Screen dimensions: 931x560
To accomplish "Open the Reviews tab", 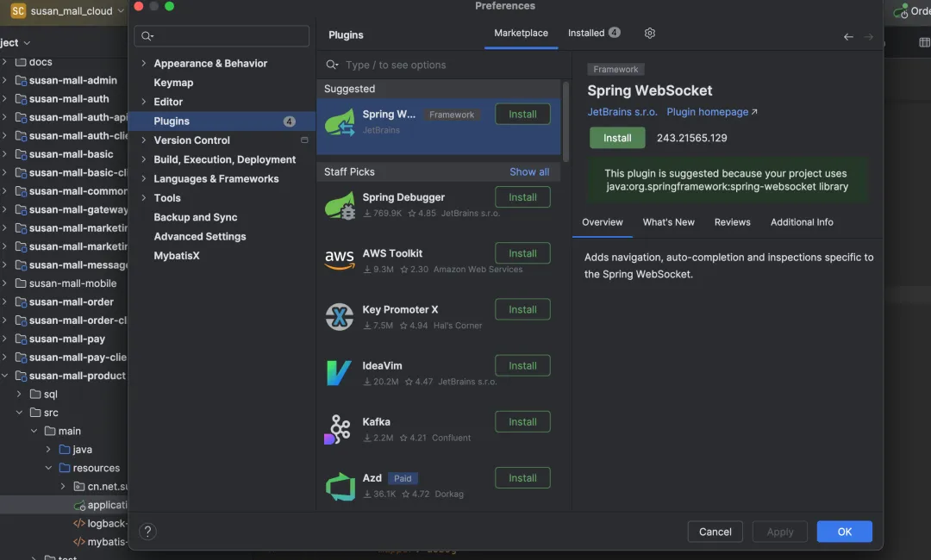I will pos(732,222).
